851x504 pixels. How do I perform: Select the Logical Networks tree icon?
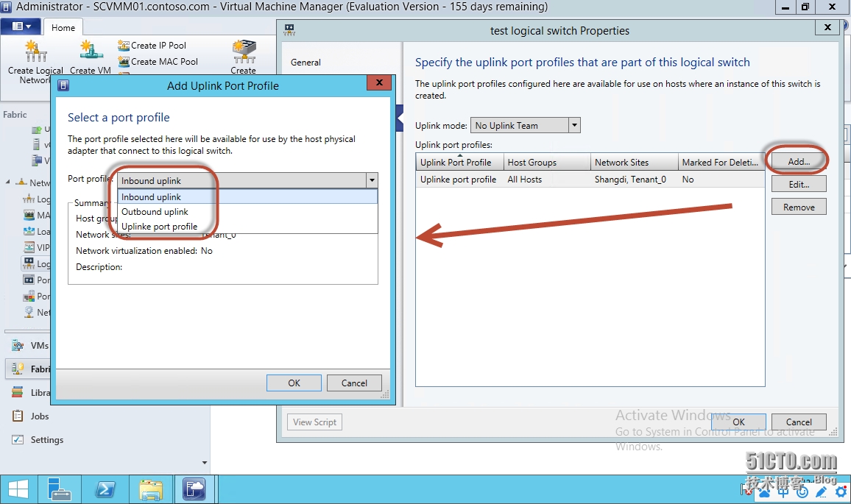click(29, 199)
